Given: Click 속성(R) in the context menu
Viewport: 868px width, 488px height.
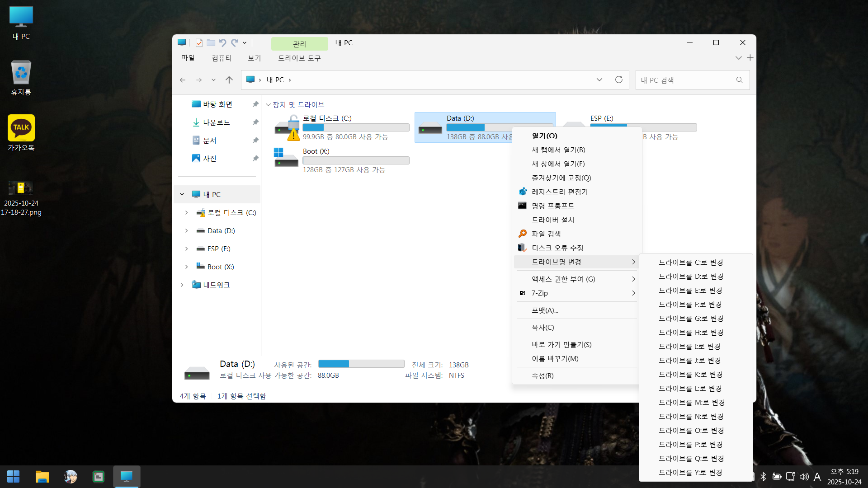Looking at the screenshot, I should coord(542,376).
